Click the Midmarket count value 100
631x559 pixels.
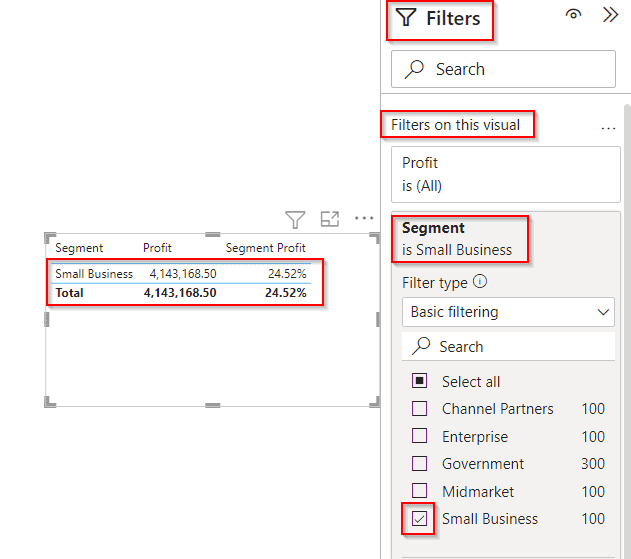(593, 491)
